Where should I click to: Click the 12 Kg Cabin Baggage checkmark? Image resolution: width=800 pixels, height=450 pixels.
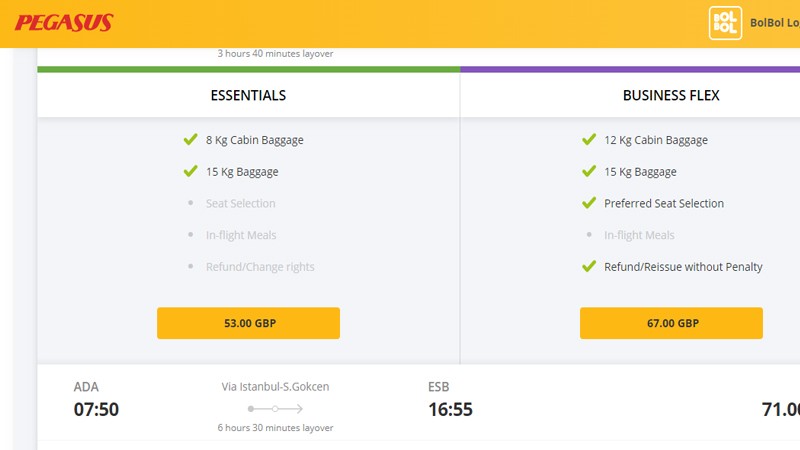pos(588,140)
